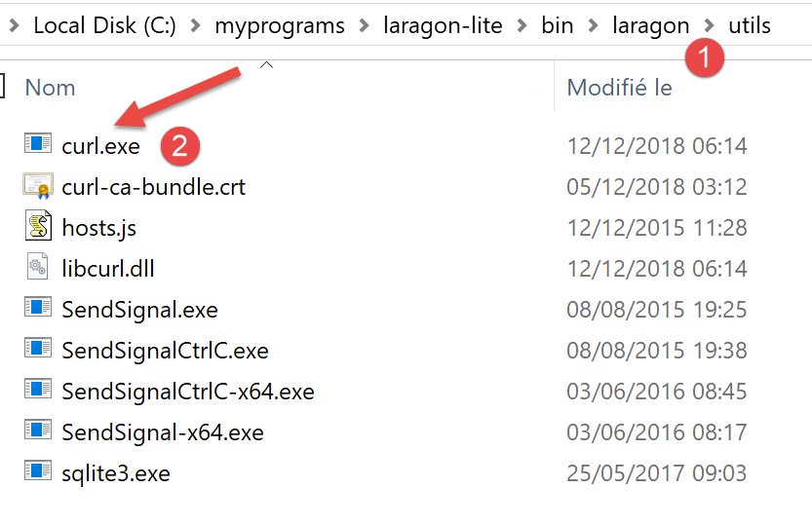
Task: Select the libcurl.dll file name
Action: (x=108, y=269)
